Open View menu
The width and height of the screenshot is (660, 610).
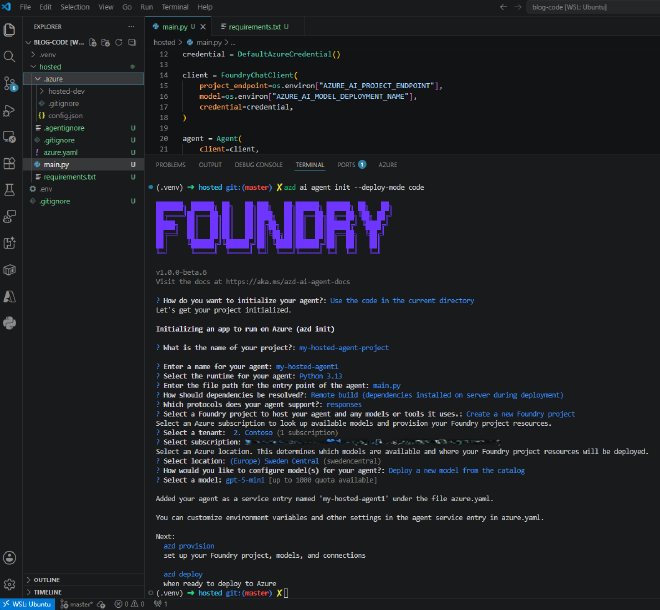pyautogui.click(x=106, y=7)
